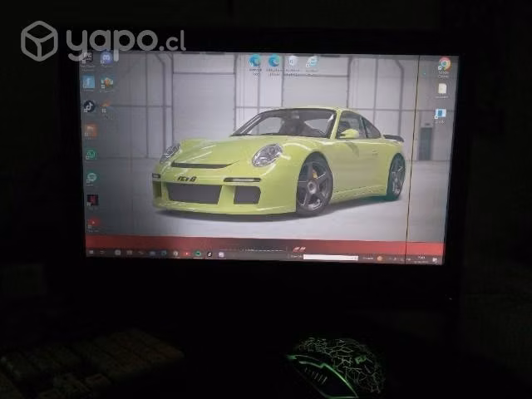Open the blank document file icon
This screenshot has width=532, height=399.
coord(441,91)
